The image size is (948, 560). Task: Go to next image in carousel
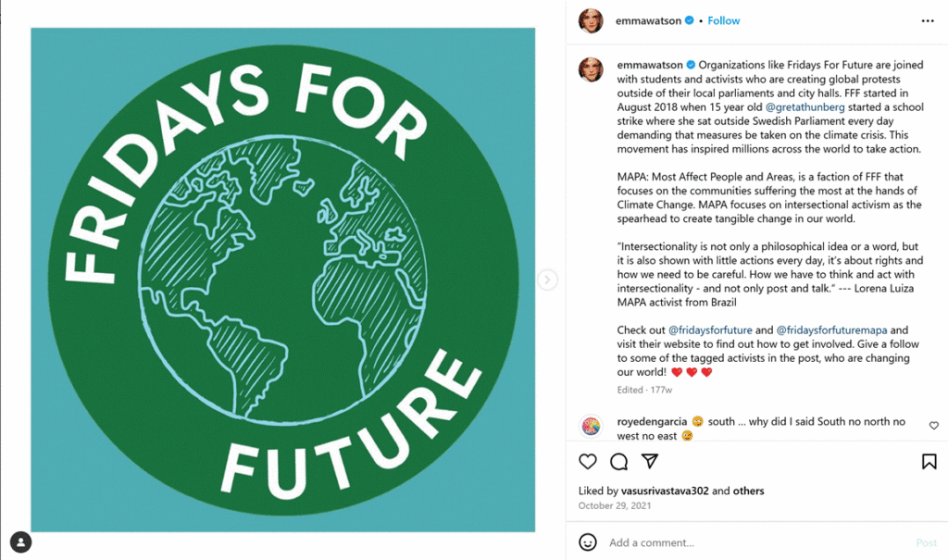548,280
